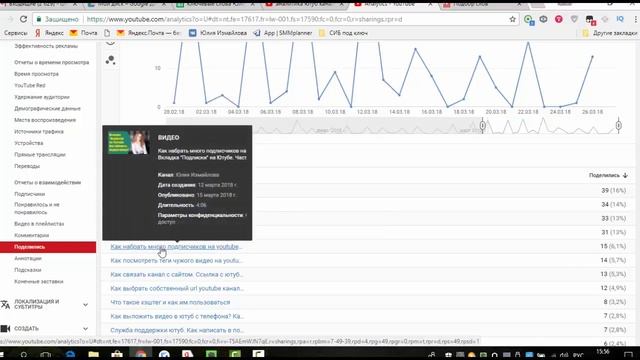Open the Эффективность рекламы report
The width and height of the screenshot is (640, 360).
coord(46,46)
